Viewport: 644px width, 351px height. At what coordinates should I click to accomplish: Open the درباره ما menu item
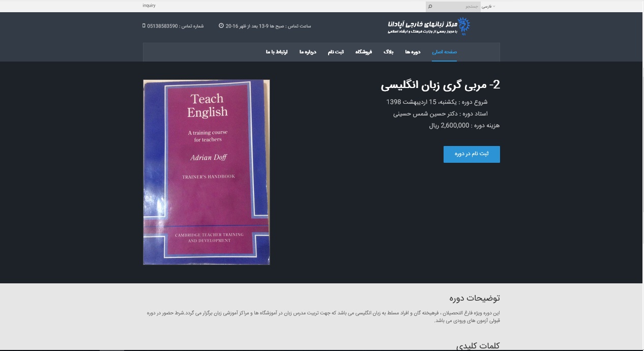[308, 52]
